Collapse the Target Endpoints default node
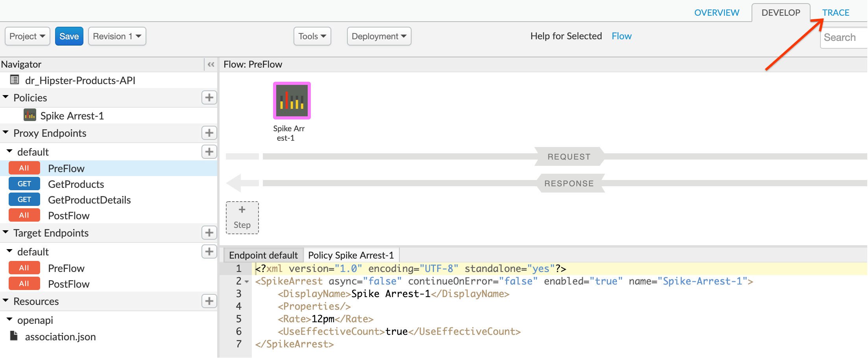 point(9,251)
